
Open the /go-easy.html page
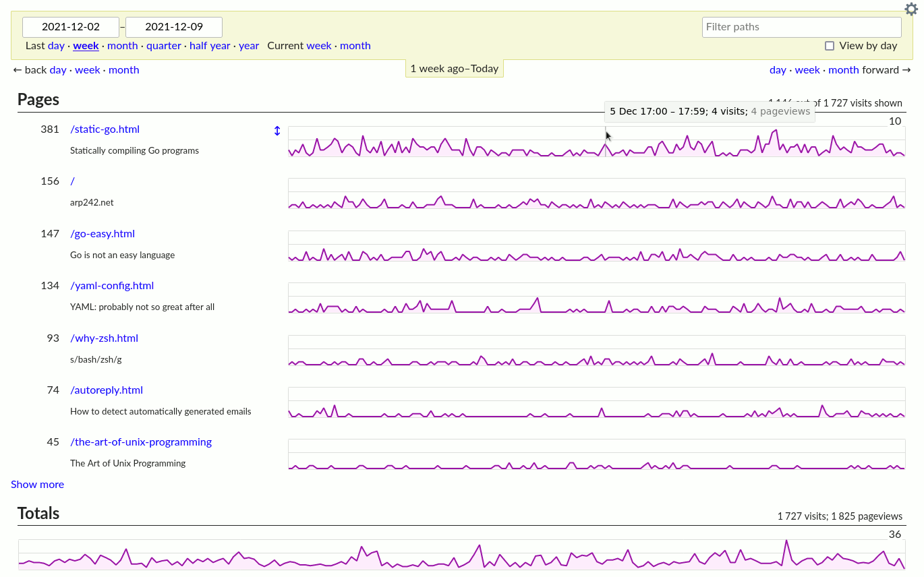click(x=103, y=233)
